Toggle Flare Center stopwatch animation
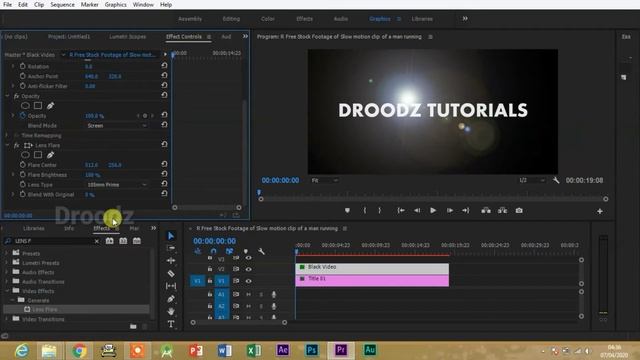This screenshot has width=640, height=360. pyautogui.click(x=23, y=164)
